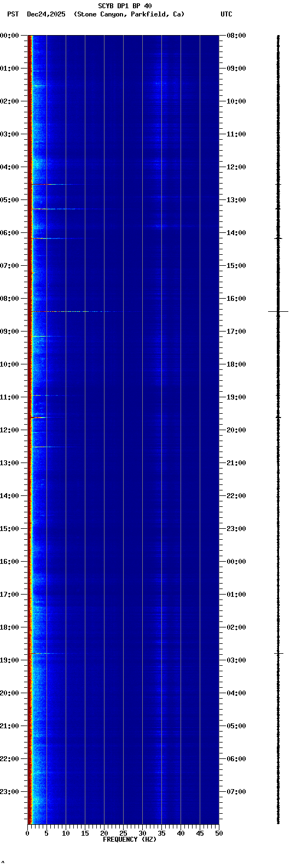Click the PST '16:00' time label
The image size is (302, 868).
pyautogui.click(x=9, y=562)
